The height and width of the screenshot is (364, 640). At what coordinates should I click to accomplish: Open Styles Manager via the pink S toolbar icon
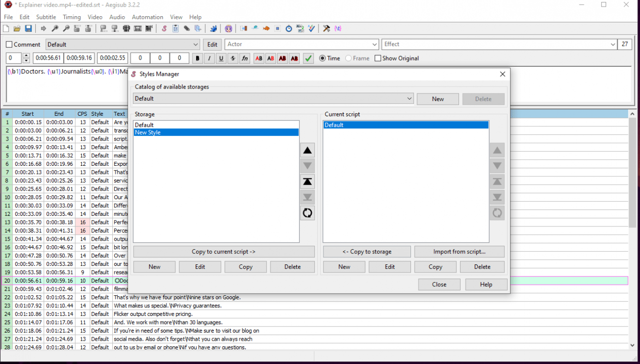pyautogui.click(x=164, y=29)
